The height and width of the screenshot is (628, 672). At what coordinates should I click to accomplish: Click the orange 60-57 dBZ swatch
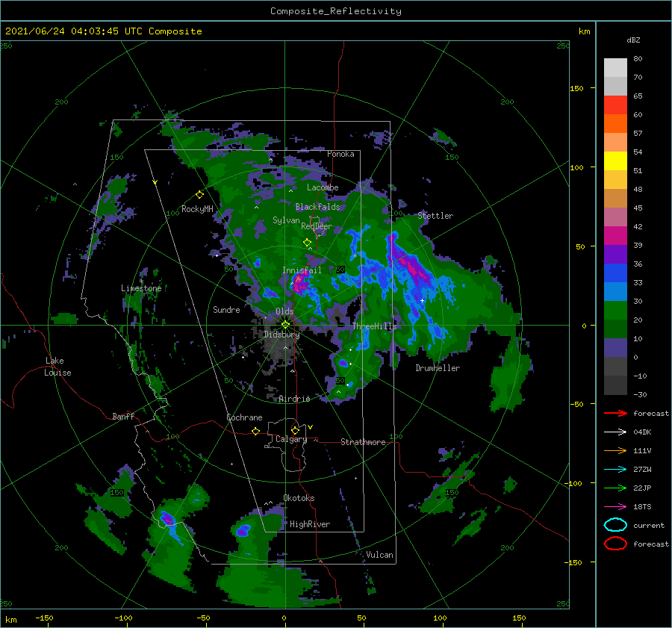click(x=615, y=123)
